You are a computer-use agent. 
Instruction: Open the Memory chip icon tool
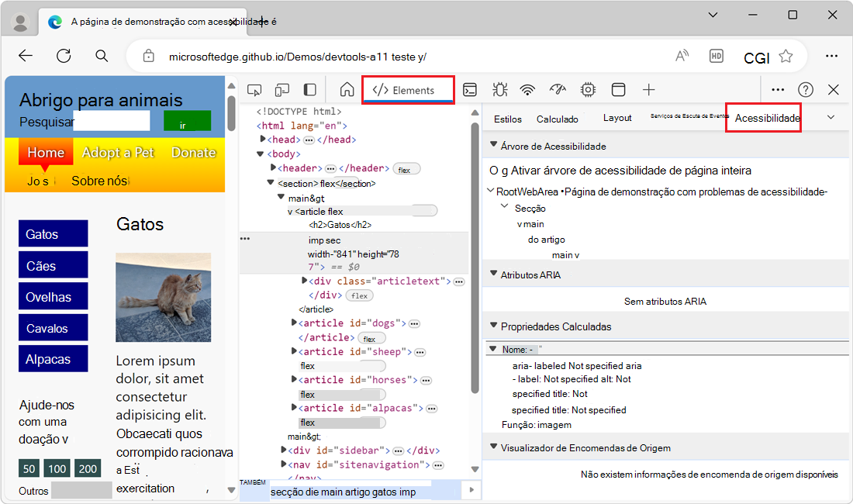click(588, 90)
